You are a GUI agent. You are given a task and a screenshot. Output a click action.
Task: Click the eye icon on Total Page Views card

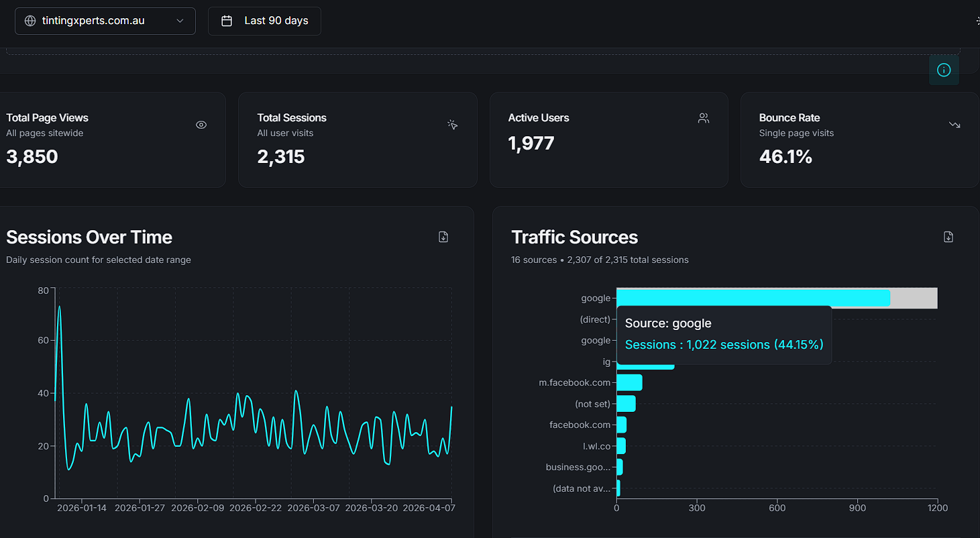201,125
